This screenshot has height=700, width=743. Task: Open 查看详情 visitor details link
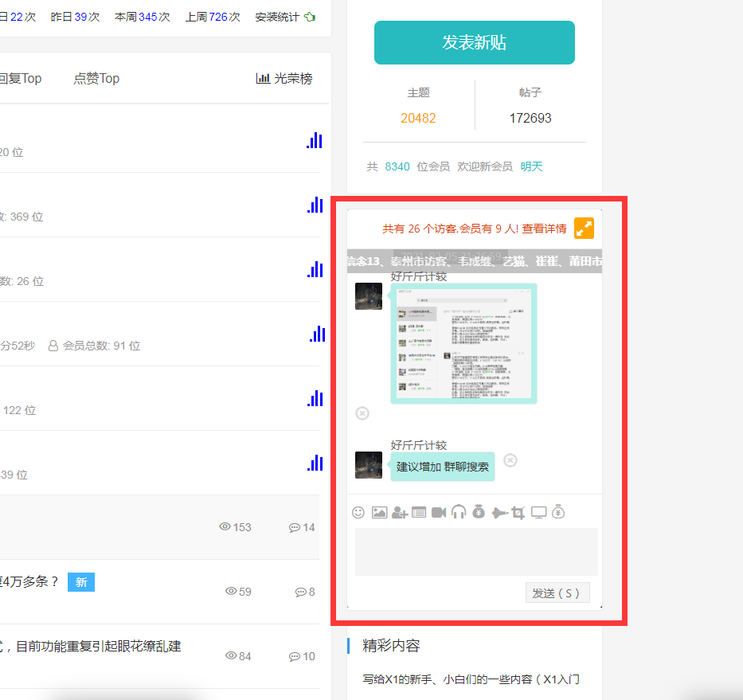click(x=545, y=229)
